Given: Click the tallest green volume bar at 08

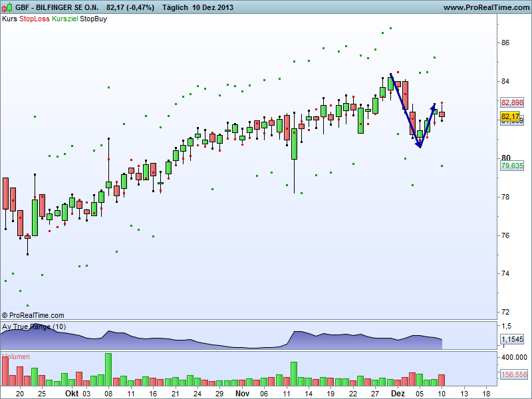Looking at the screenshot, I should click(x=108, y=370).
